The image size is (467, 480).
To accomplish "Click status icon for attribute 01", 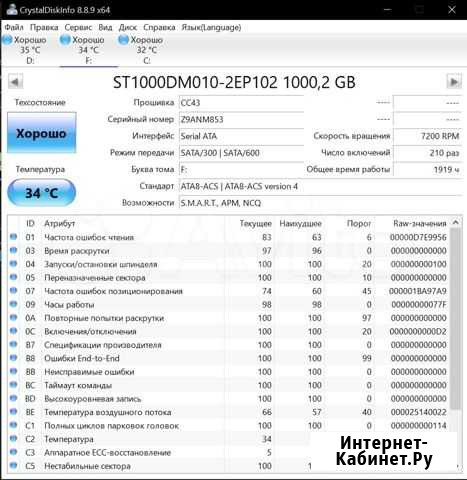I will click(13, 237).
